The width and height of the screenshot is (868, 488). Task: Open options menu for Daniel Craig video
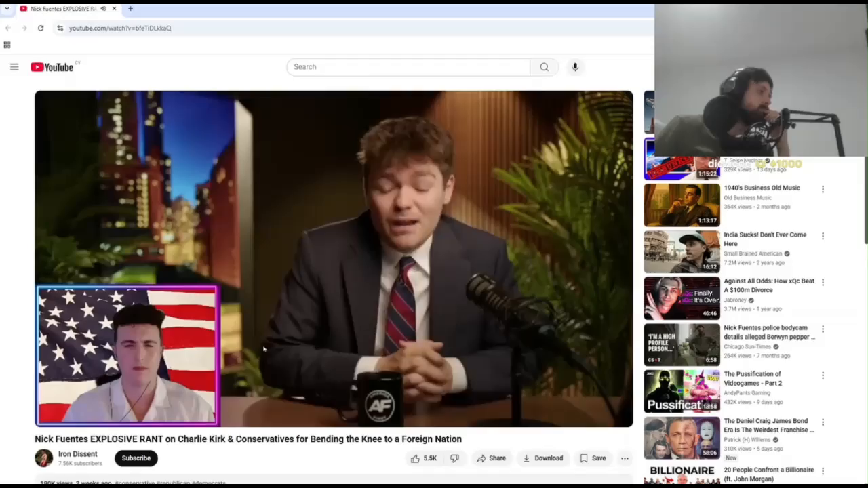pyautogui.click(x=823, y=422)
